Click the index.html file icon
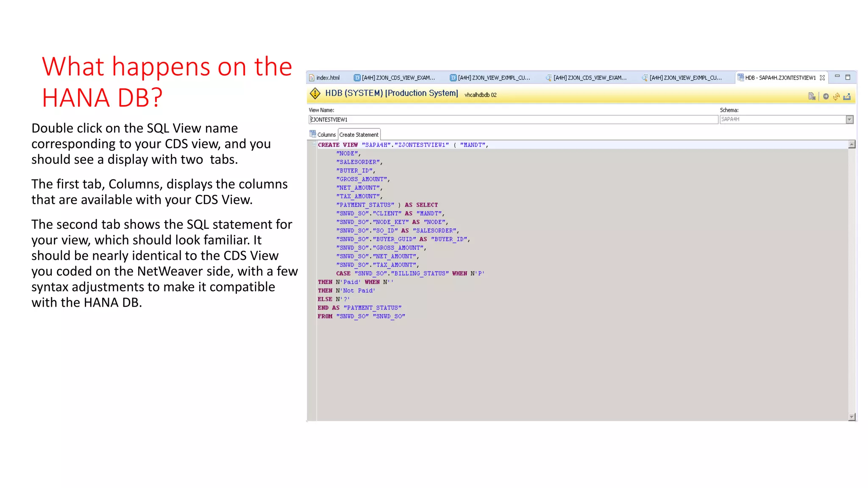868x488 pixels. [312, 78]
